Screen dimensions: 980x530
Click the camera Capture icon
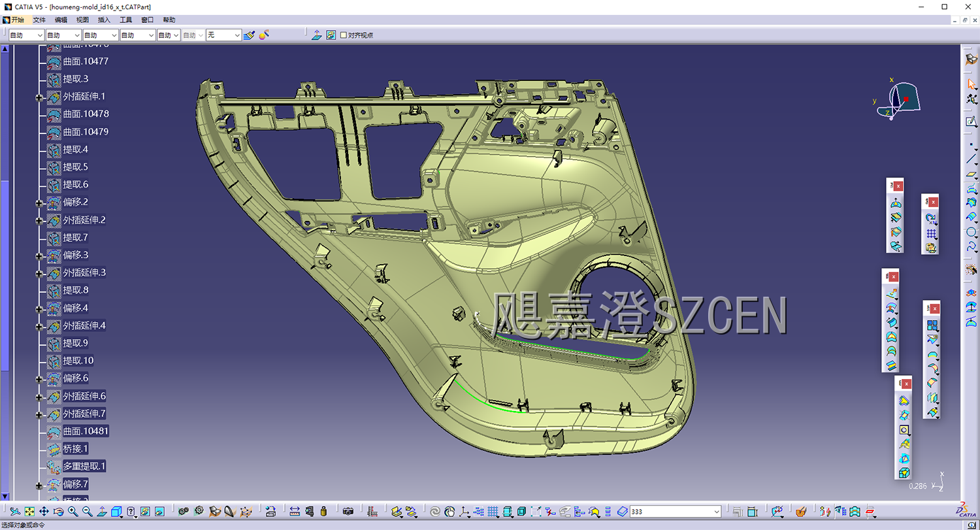click(x=348, y=511)
